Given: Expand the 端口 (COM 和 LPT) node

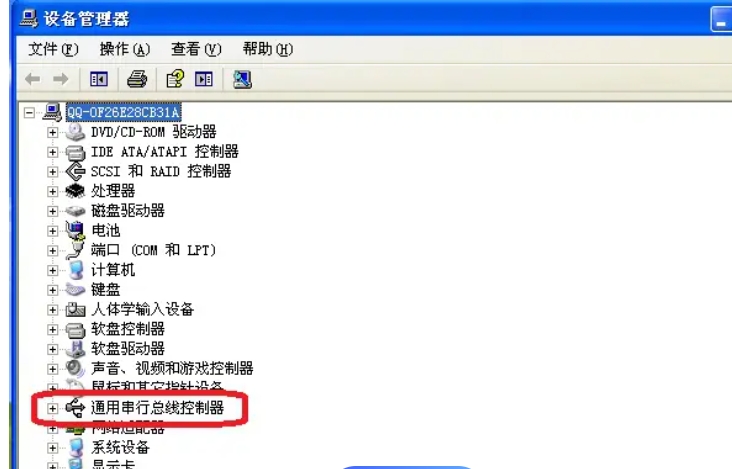Looking at the screenshot, I should click(x=52, y=251).
